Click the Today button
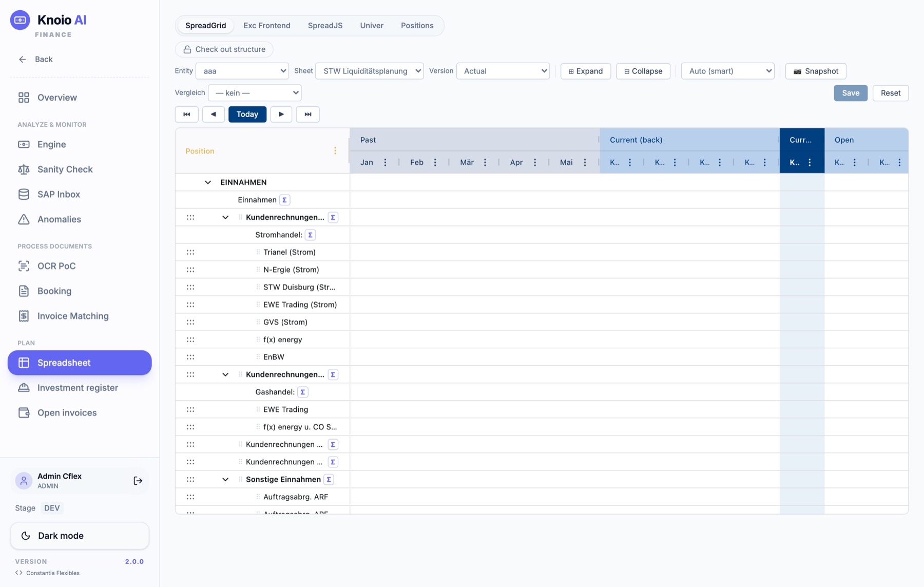The height and width of the screenshot is (587, 924). pos(247,115)
